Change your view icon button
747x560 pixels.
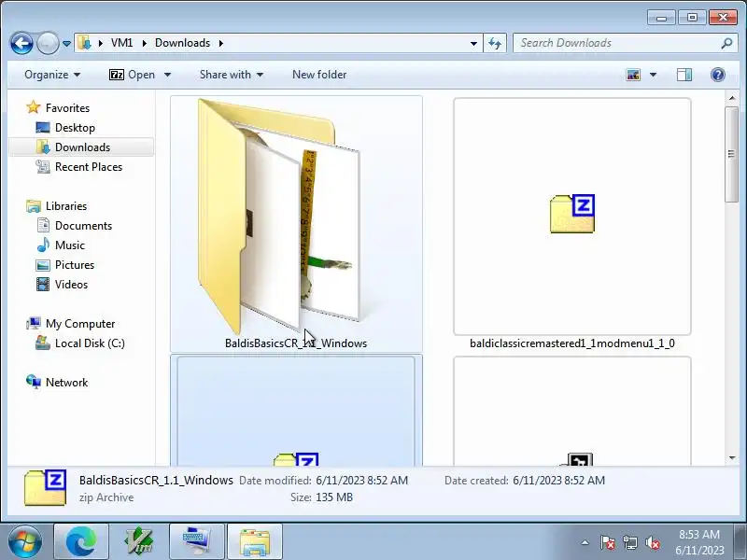633,75
